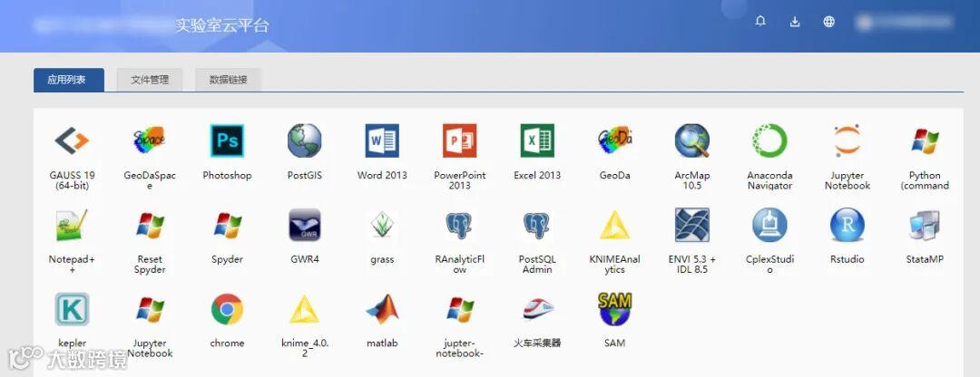The width and height of the screenshot is (980, 377).
Task: Select the 应用列表 tab
Action: [69, 80]
